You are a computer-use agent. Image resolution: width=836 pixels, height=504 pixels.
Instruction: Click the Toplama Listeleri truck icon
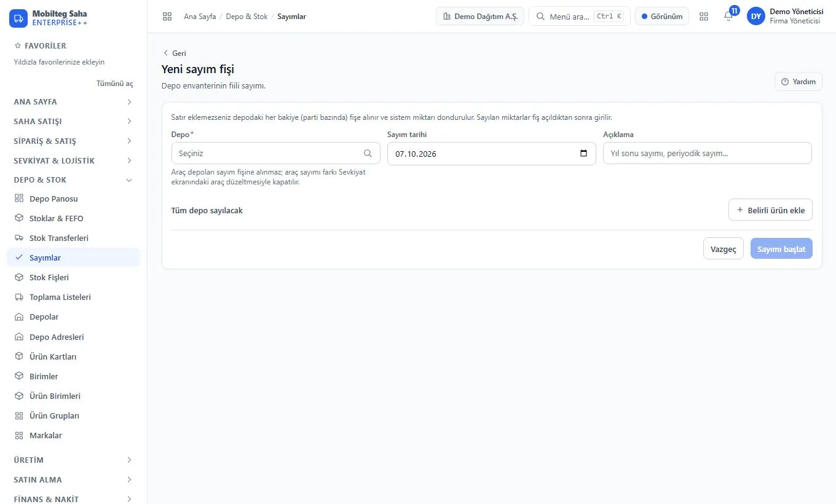[19, 297]
